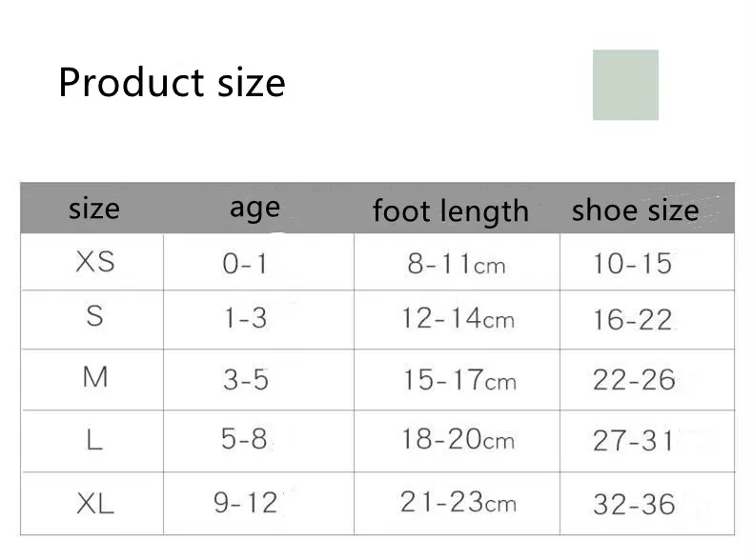Click the shoe size column header
Image resolution: width=753 pixels, height=560 pixels.
pyautogui.click(x=636, y=210)
